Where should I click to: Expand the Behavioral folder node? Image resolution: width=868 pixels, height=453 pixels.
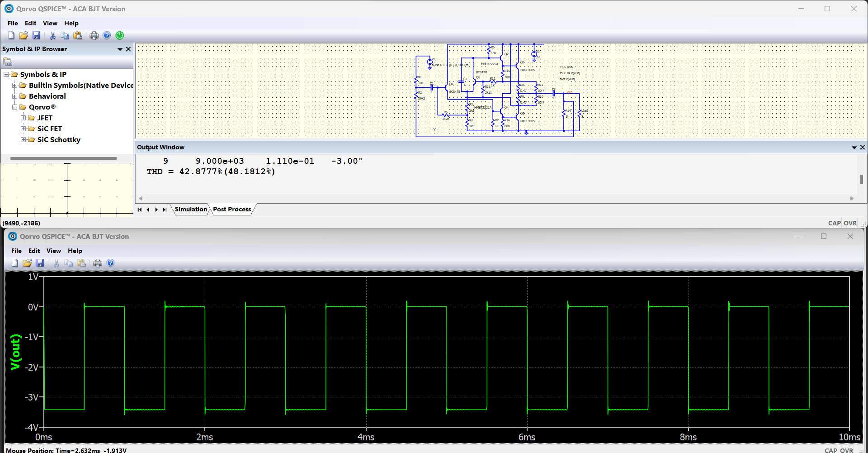click(14, 96)
